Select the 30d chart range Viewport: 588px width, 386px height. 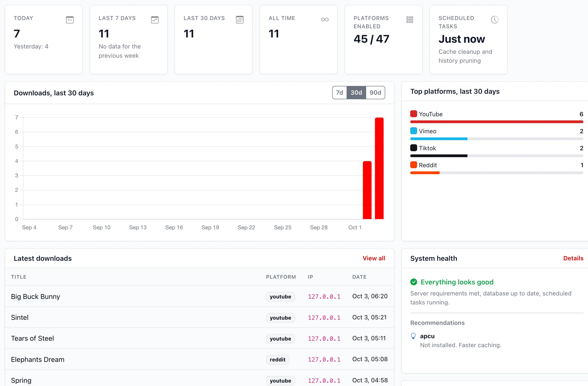[356, 93]
